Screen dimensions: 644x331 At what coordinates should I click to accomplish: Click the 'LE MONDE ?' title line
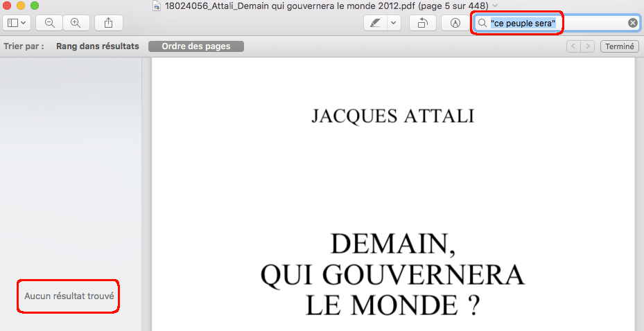pyautogui.click(x=392, y=306)
